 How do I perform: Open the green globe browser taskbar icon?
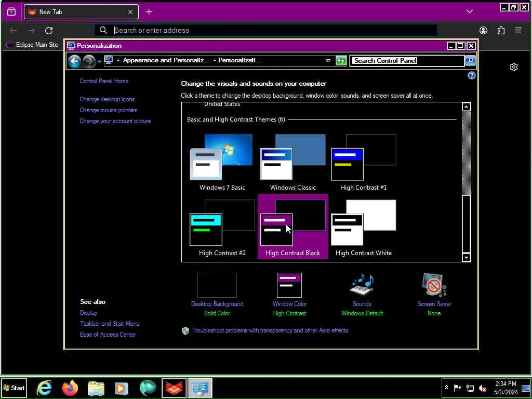point(148,388)
